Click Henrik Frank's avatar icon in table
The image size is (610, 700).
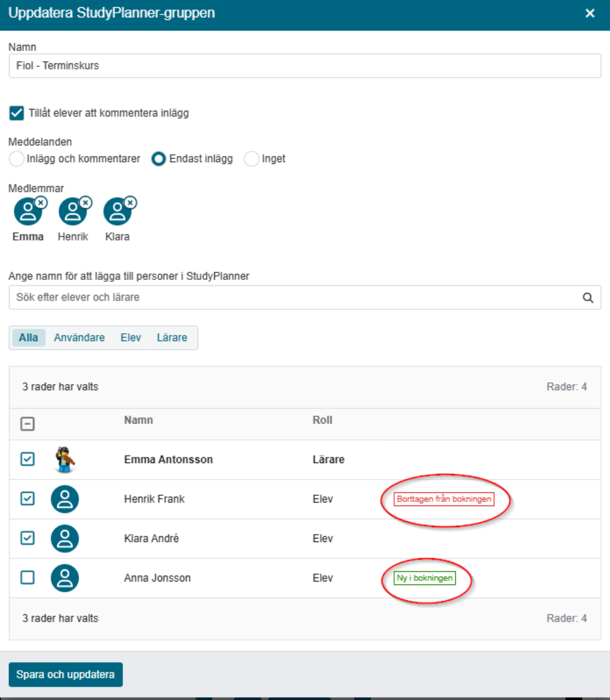pos(65,499)
